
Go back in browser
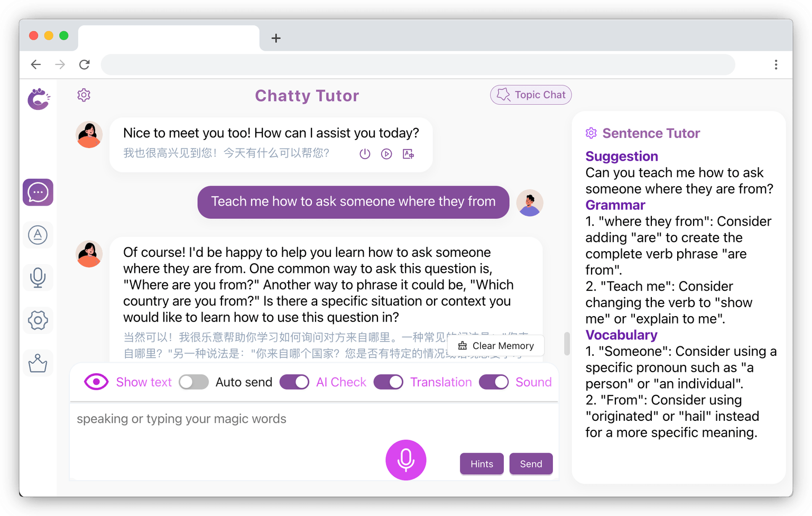(36, 64)
